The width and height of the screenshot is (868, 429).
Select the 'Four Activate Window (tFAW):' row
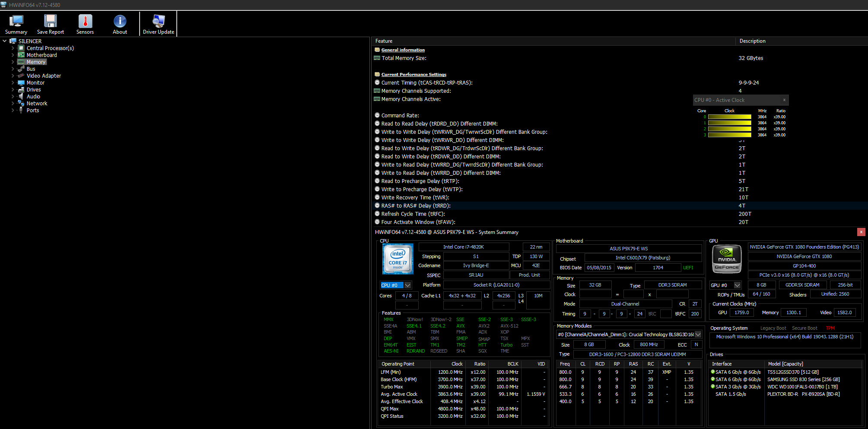tap(620, 222)
